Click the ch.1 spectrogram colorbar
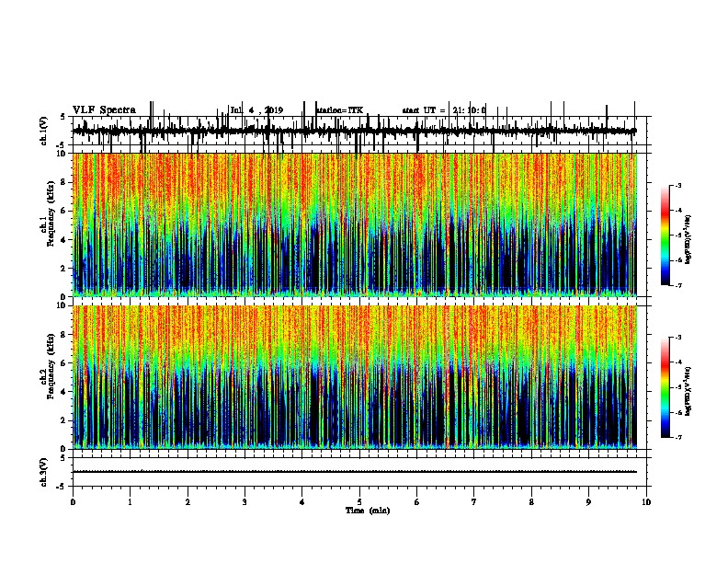This screenshot has width=728, height=563. [665, 236]
